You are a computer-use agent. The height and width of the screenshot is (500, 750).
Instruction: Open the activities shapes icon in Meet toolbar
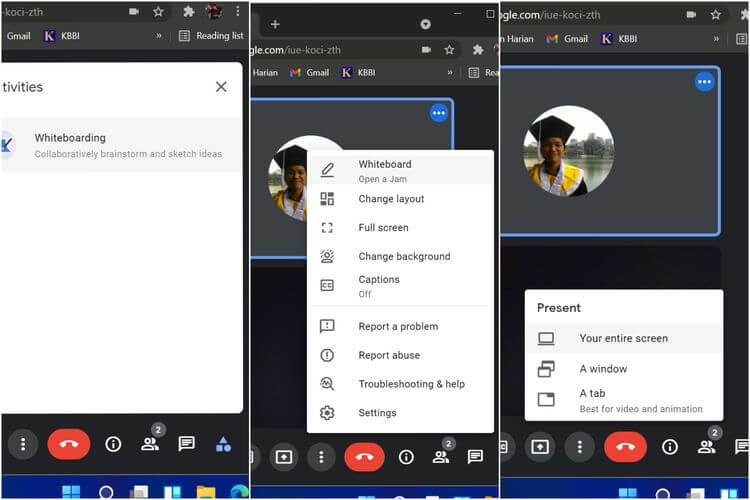coord(223,444)
